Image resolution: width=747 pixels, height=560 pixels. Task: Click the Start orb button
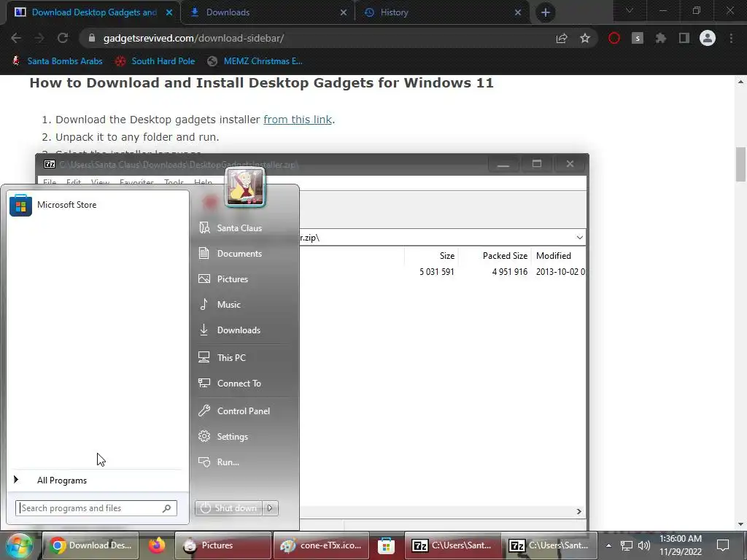tap(19, 545)
